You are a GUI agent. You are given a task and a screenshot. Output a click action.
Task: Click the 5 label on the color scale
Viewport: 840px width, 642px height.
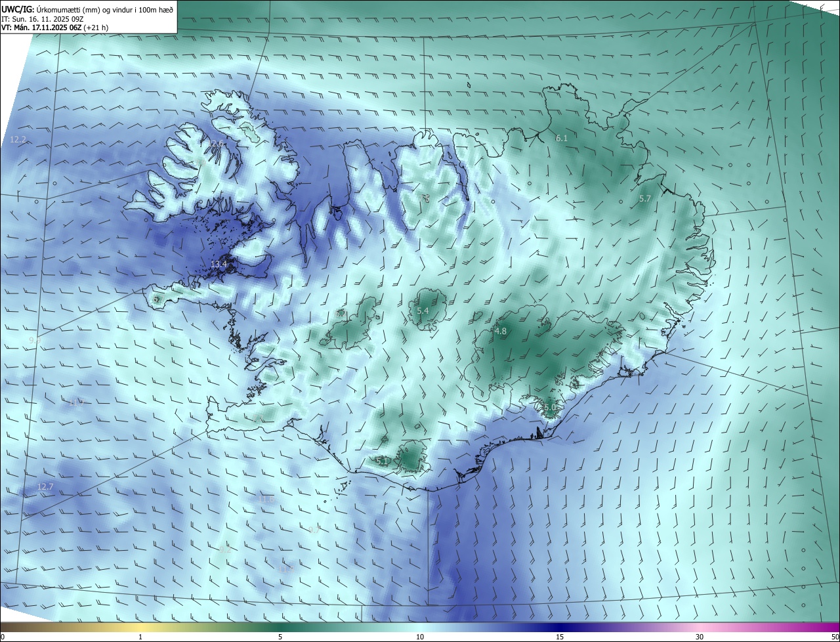coord(280,637)
